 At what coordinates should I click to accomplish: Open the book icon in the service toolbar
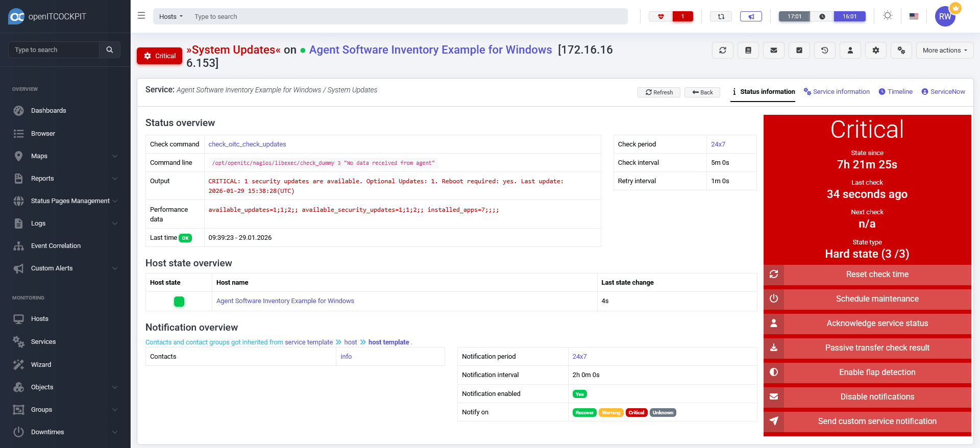(748, 51)
